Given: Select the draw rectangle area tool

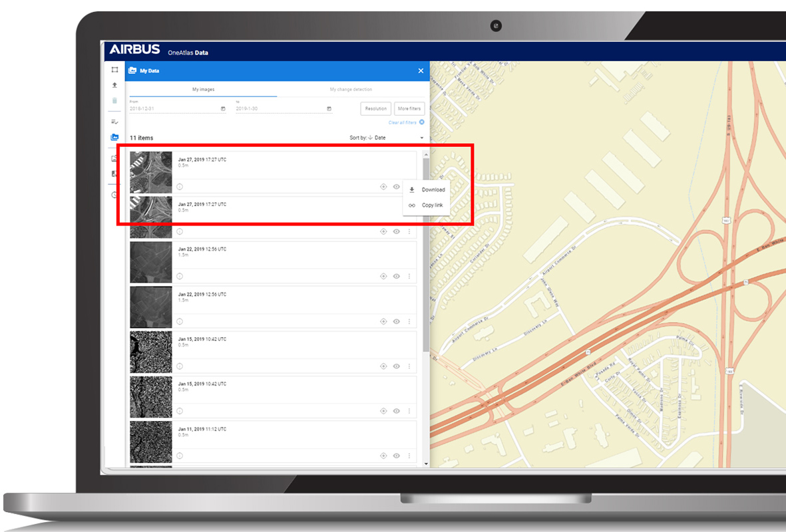Looking at the screenshot, I should 114,70.
